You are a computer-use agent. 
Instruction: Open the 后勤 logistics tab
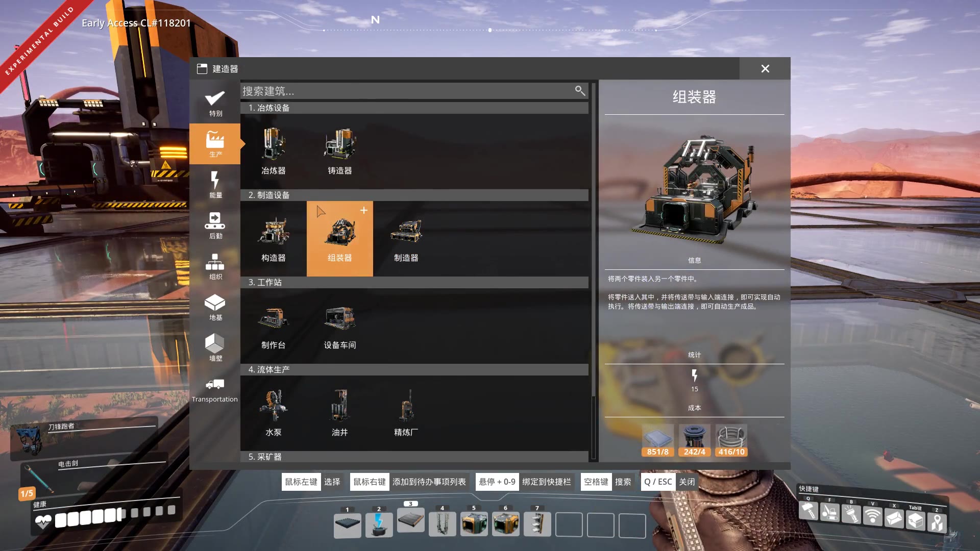(215, 226)
